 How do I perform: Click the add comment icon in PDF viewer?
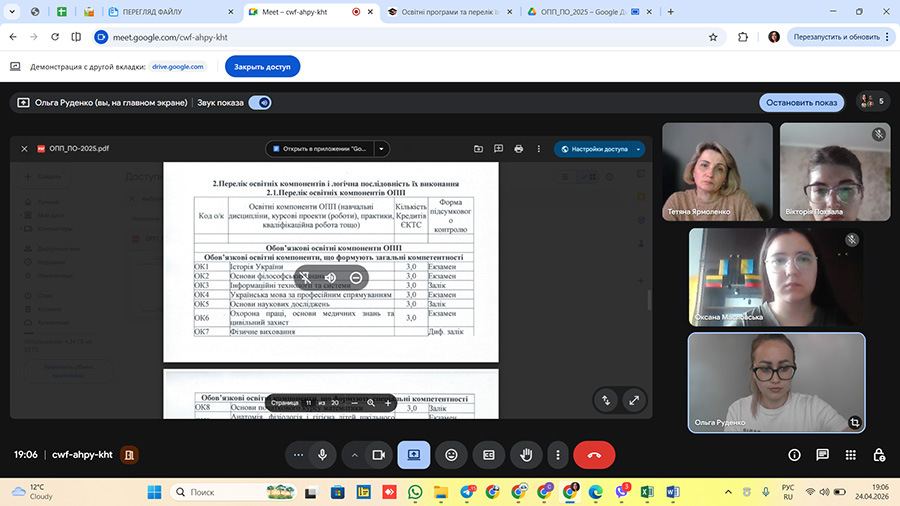point(498,149)
